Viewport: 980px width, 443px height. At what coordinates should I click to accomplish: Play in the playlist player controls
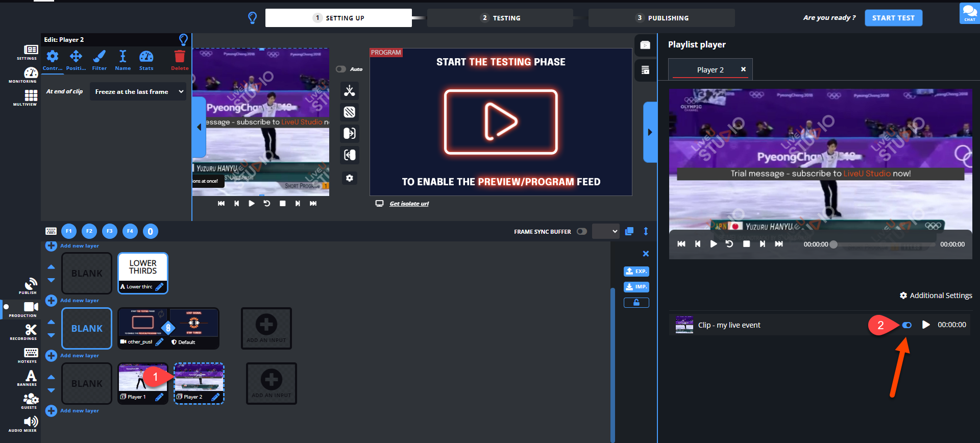[714, 244]
